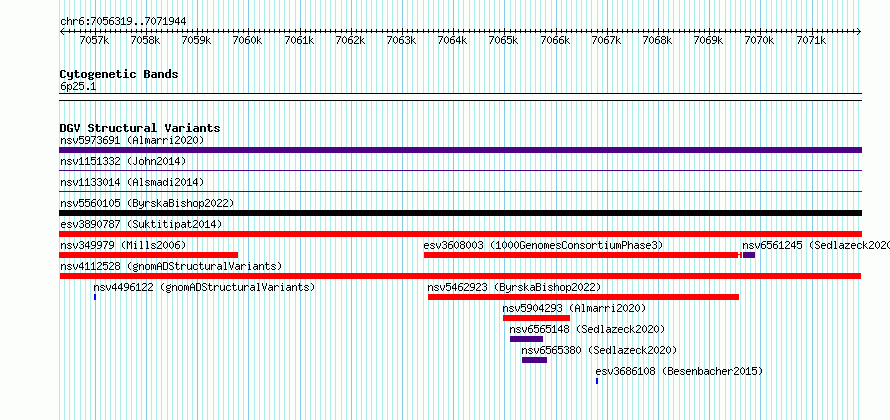Viewport: 890px width, 420px height.
Task: Click the chr6:7056319..7071944 coordinate label
Action: coord(123,22)
